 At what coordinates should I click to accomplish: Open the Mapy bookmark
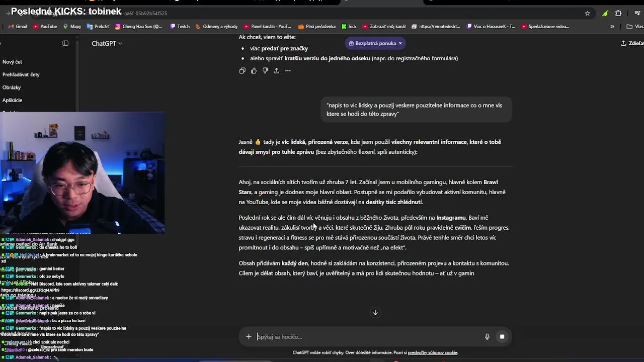(72, 27)
